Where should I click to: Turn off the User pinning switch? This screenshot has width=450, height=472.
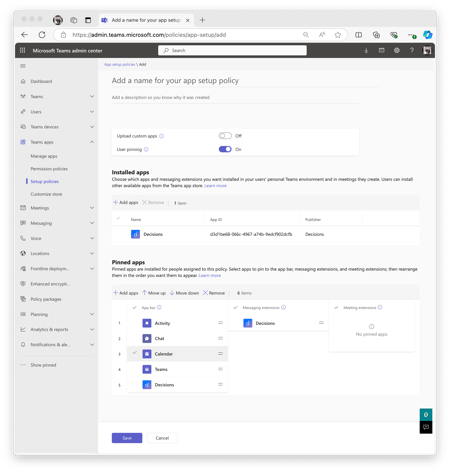[225, 149]
